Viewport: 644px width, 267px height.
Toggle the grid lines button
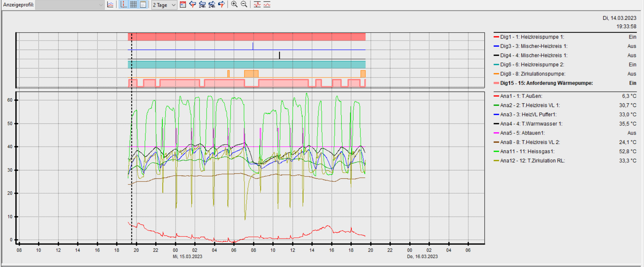[x=133, y=5]
